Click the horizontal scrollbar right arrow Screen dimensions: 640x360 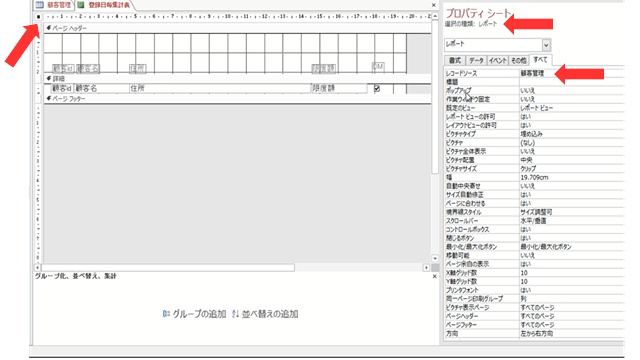426,268
